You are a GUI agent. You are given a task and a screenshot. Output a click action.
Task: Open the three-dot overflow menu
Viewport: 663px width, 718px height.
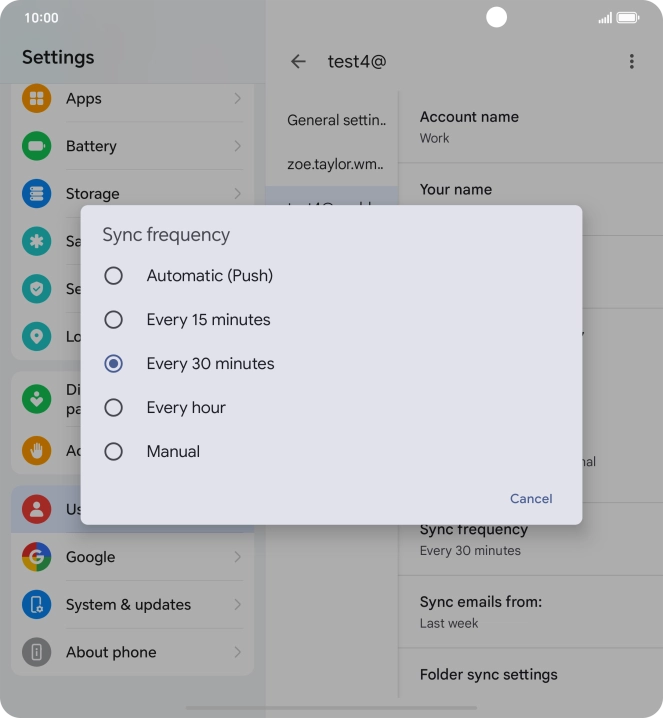click(x=632, y=61)
